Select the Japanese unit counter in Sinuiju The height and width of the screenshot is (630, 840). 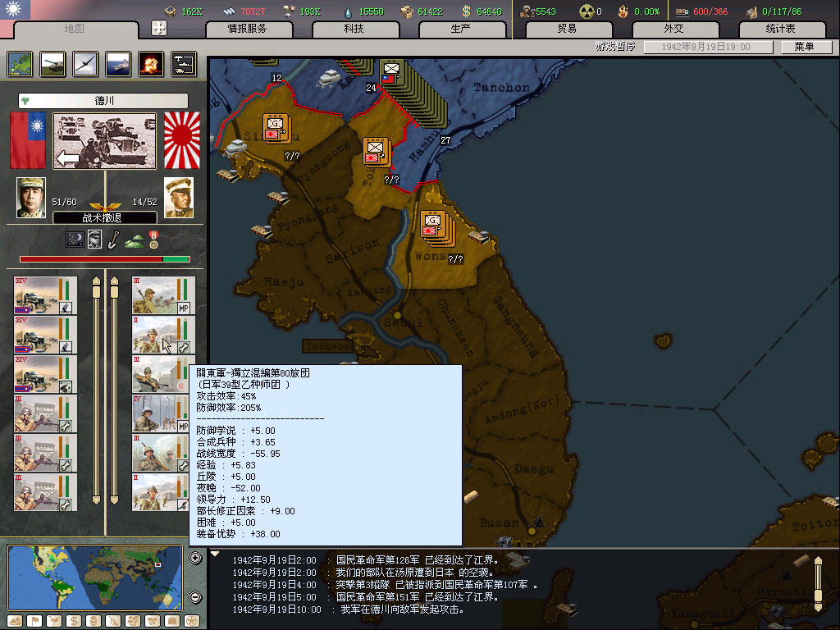point(276,129)
